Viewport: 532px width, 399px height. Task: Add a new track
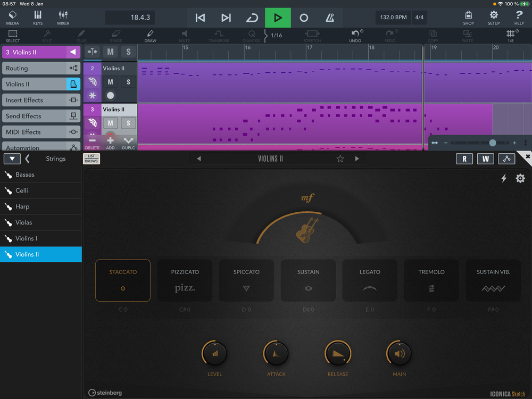(110, 143)
